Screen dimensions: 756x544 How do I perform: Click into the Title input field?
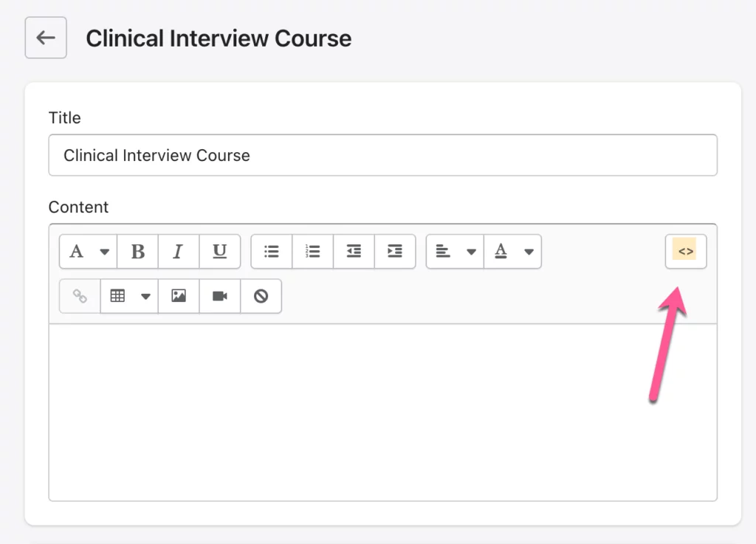click(x=383, y=155)
